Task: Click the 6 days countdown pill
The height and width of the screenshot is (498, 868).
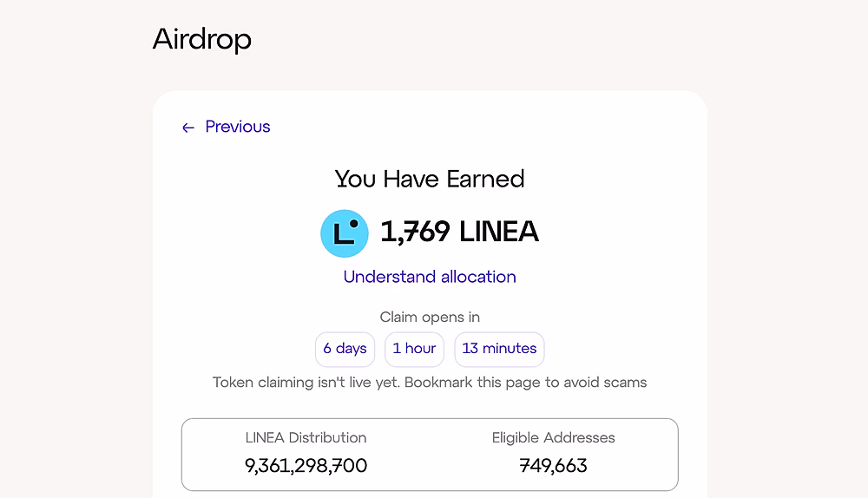Action: (x=345, y=349)
